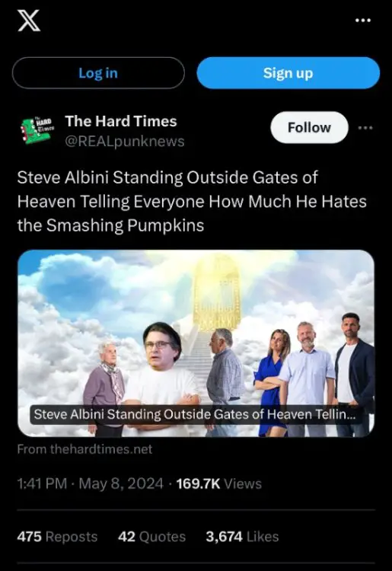View the 169.7K Views count
This screenshot has width=392, height=571.
point(218,483)
